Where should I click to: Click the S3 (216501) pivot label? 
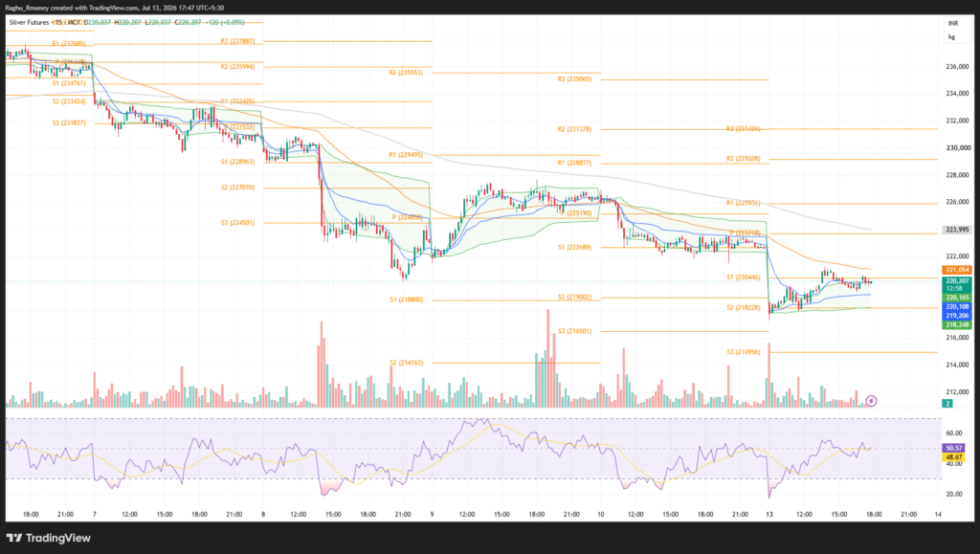(574, 332)
